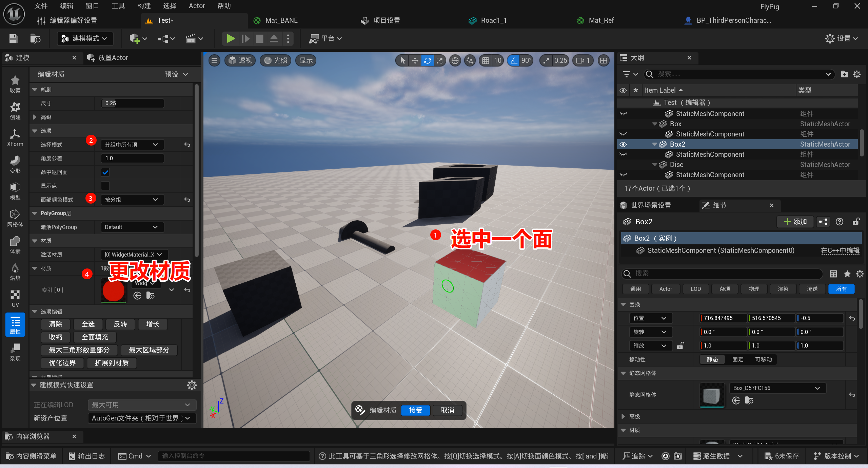Click the 全选 select all button
Viewport: 868px width, 468px height.
coord(88,324)
